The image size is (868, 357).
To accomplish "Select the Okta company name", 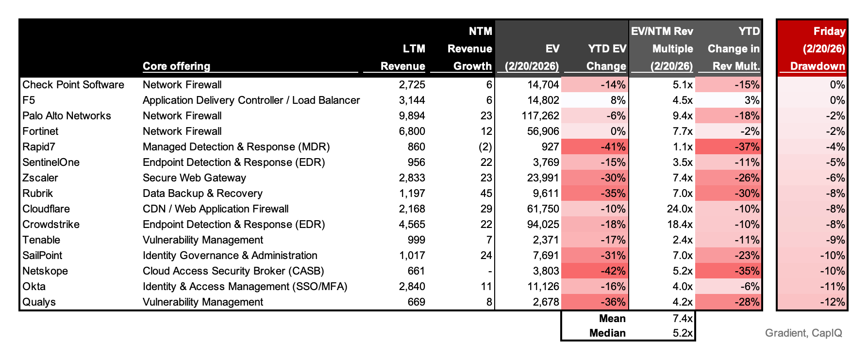I will [x=34, y=286].
